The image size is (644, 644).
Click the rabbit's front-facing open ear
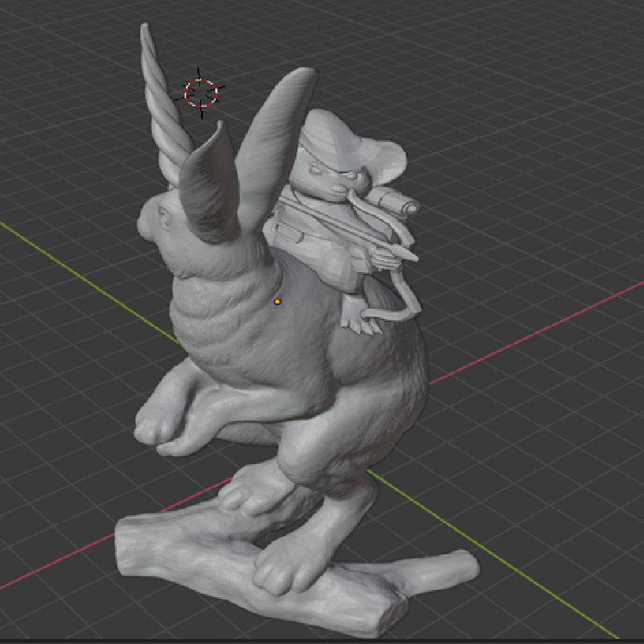211,185
